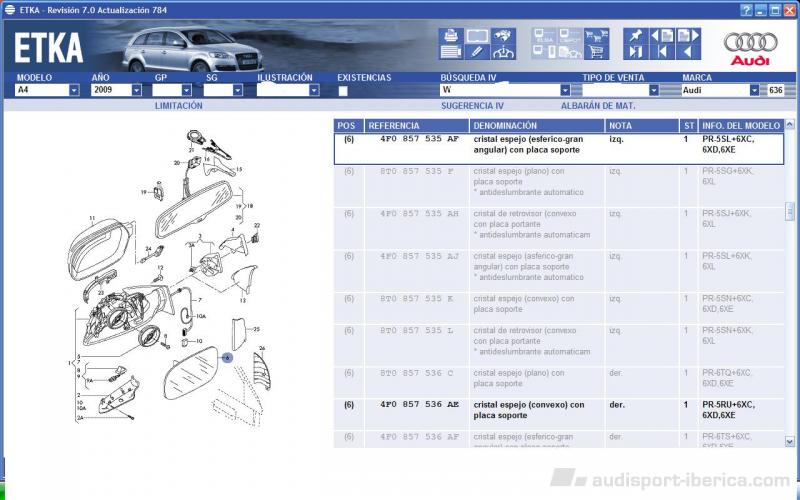Click the greyed monitor and phone icon
Viewport: 800px width, 500px height.
click(544, 52)
